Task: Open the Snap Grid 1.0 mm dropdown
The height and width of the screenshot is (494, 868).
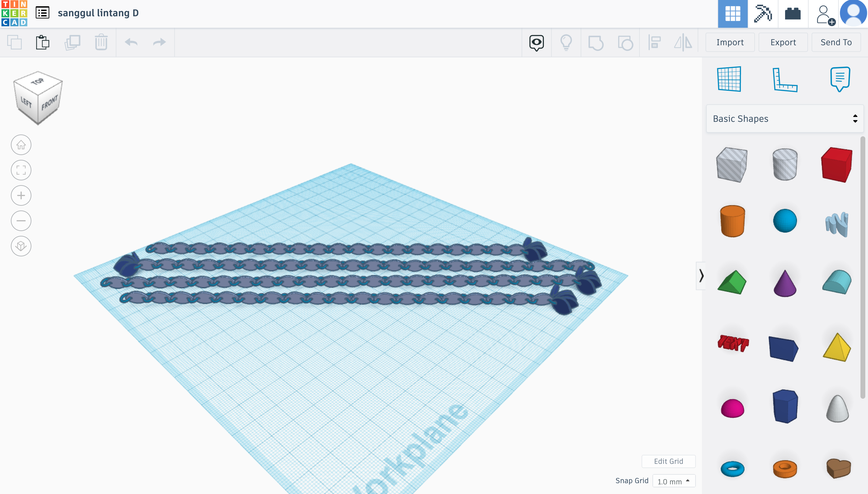Action: point(674,481)
